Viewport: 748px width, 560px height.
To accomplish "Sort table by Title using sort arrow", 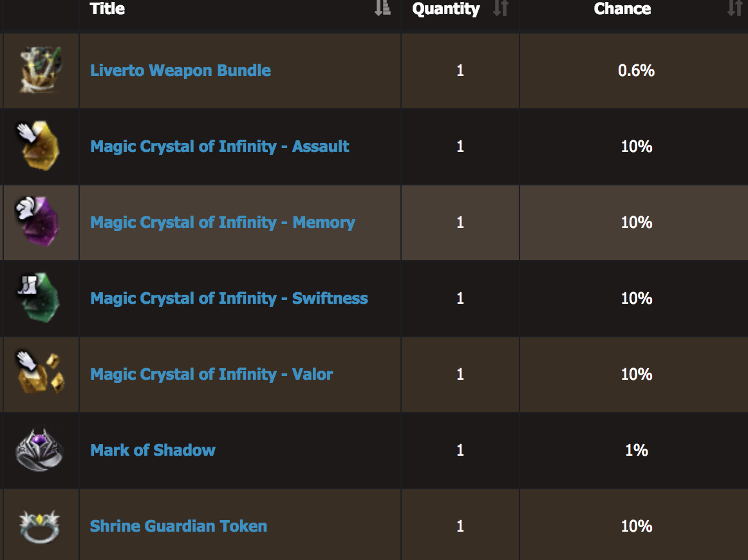I will tap(382, 8).
